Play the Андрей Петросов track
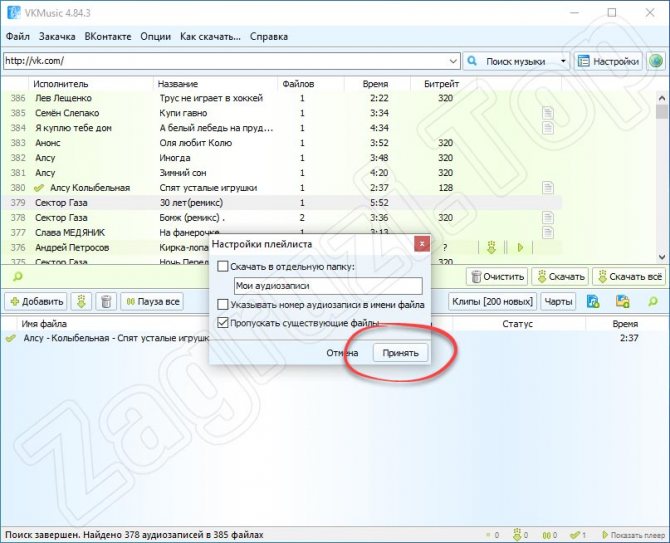This screenshot has height=543, width=670. (x=520, y=247)
